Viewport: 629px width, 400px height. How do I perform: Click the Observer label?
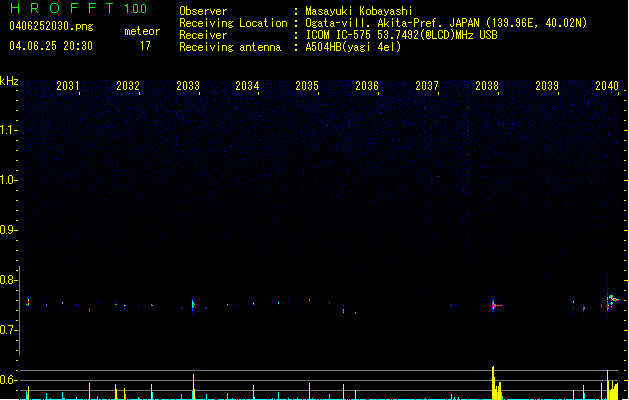(x=203, y=11)
